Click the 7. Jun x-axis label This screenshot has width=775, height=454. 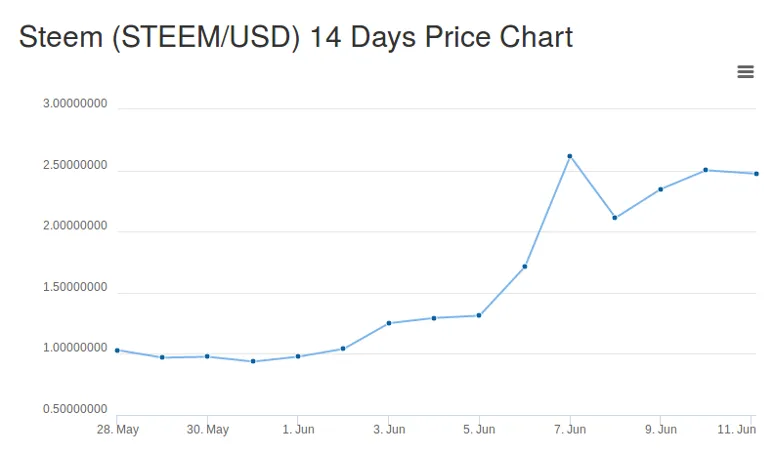point(570,430)
